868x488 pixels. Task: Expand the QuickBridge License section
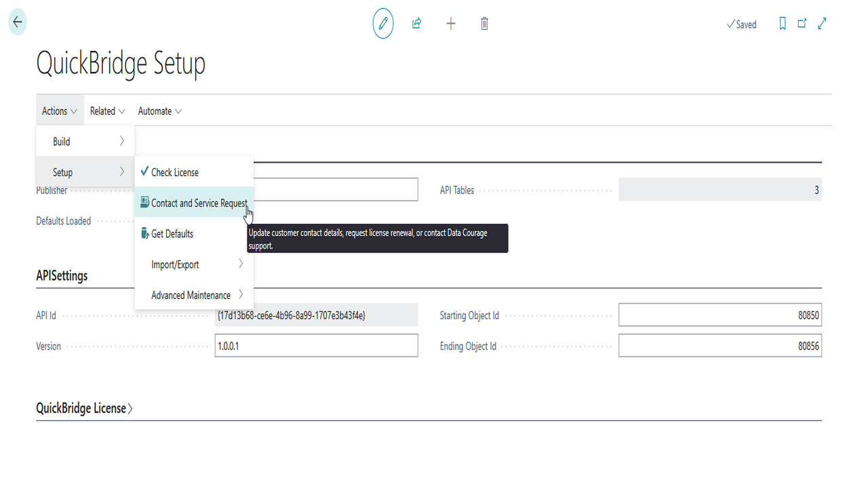point(85,408)
